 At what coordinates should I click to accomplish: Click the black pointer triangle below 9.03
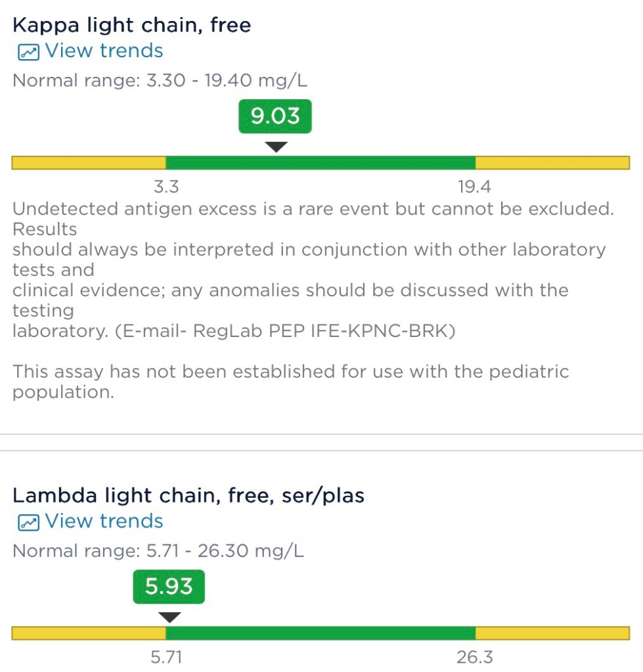[277, 147]
